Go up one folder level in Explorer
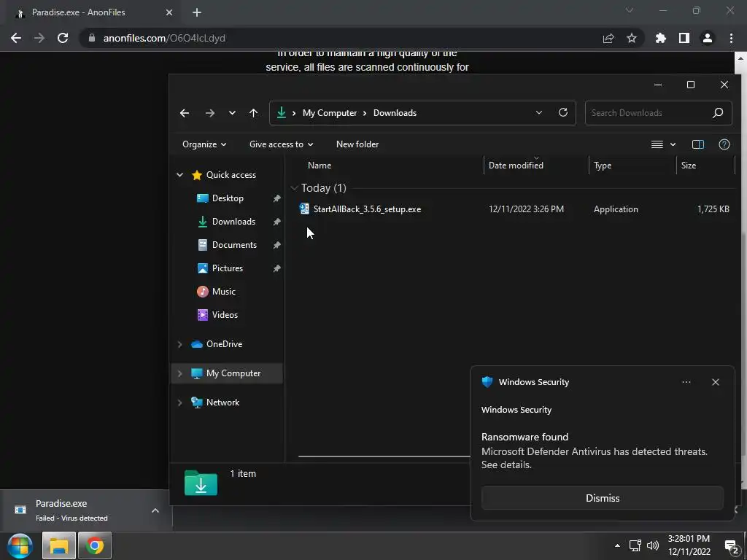The height and width of the screenshot is (560, 747). (253, 113)
